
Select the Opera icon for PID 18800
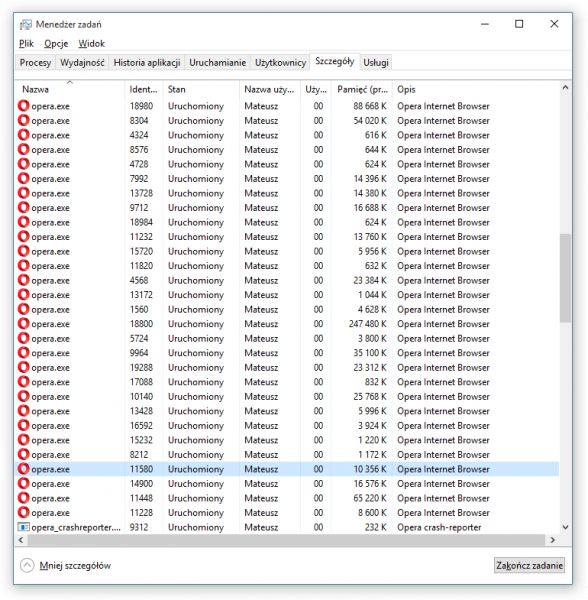24,324
